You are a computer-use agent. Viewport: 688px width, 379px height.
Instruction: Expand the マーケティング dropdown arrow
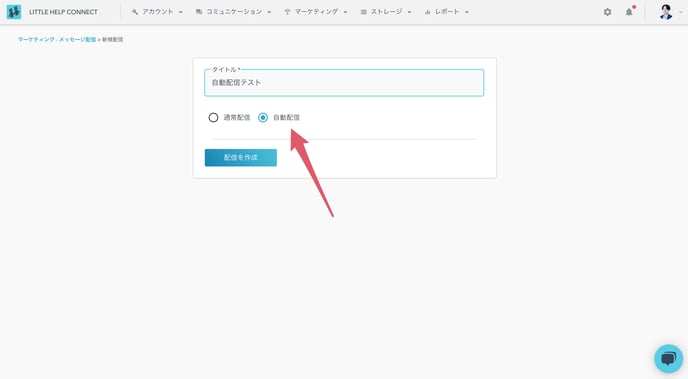346,12
